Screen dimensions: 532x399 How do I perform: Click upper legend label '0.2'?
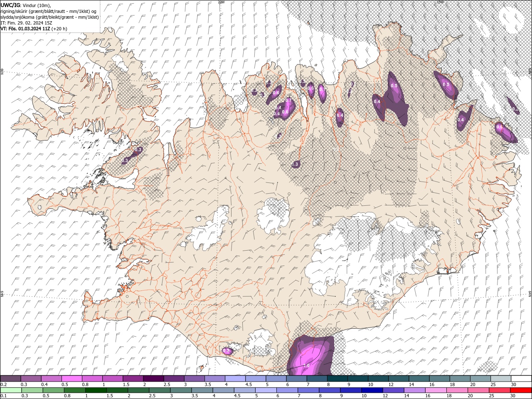(3, 384)
